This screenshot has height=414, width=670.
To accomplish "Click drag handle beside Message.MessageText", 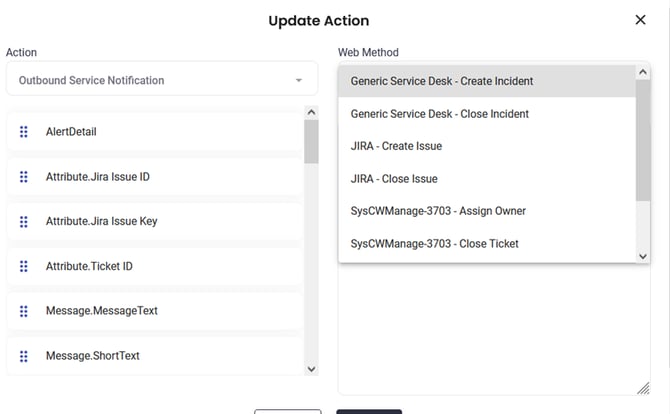I will tap(24, 311).
